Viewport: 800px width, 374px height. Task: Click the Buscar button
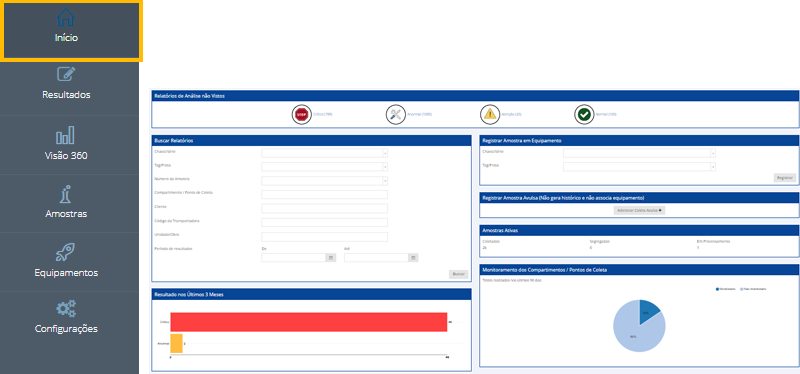pyautogui.click(x=458, y=274)
